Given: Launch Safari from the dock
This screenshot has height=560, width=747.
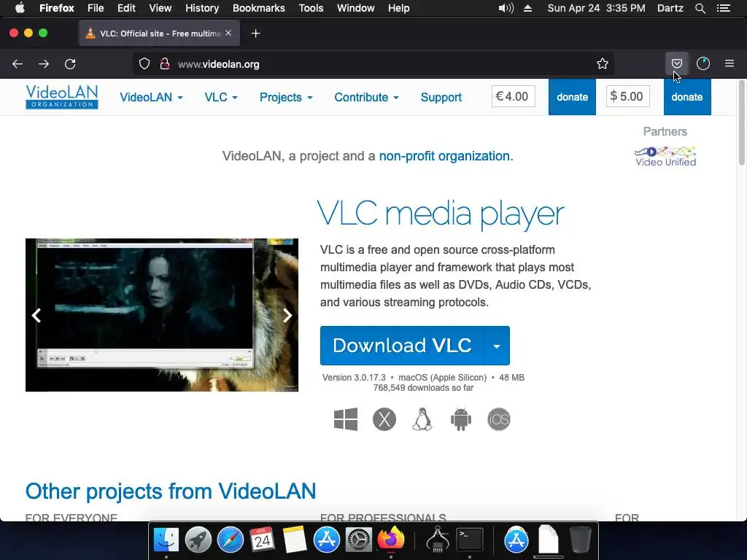Looking at the screenshot, I should point(230,540).
